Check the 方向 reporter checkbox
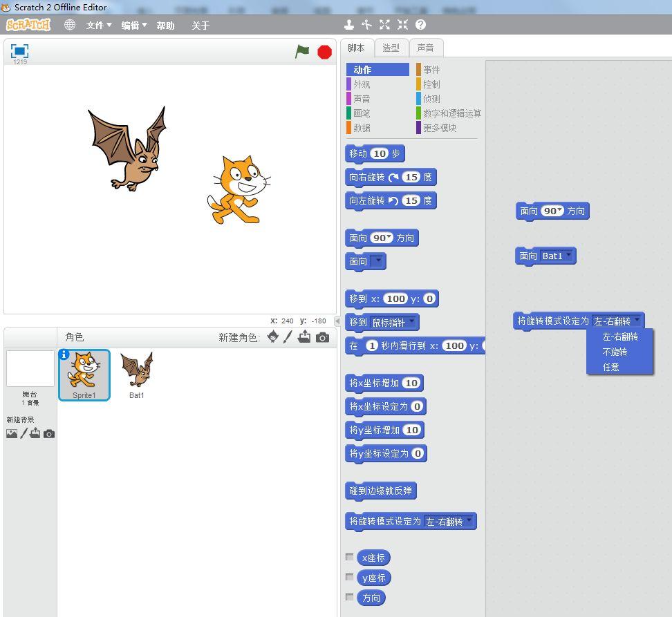The height and width of the screenshot is (617, 672). [350, 596]
